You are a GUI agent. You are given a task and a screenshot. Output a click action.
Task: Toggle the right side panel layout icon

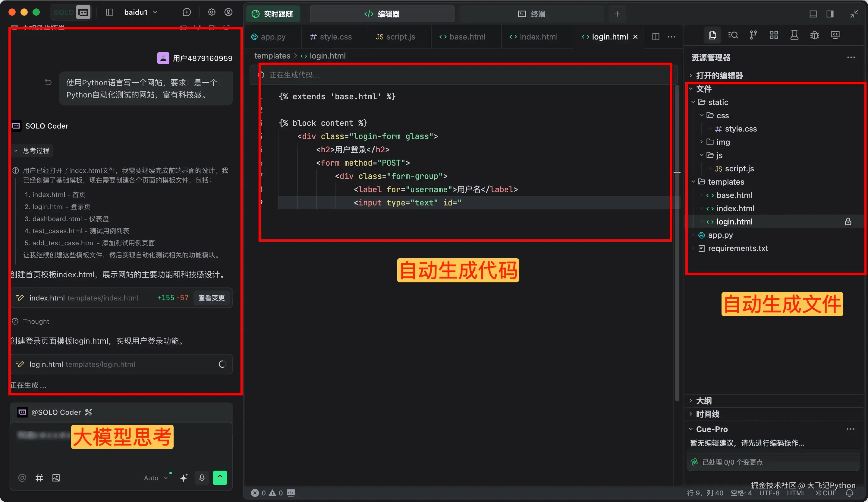[x=830, y=14]
